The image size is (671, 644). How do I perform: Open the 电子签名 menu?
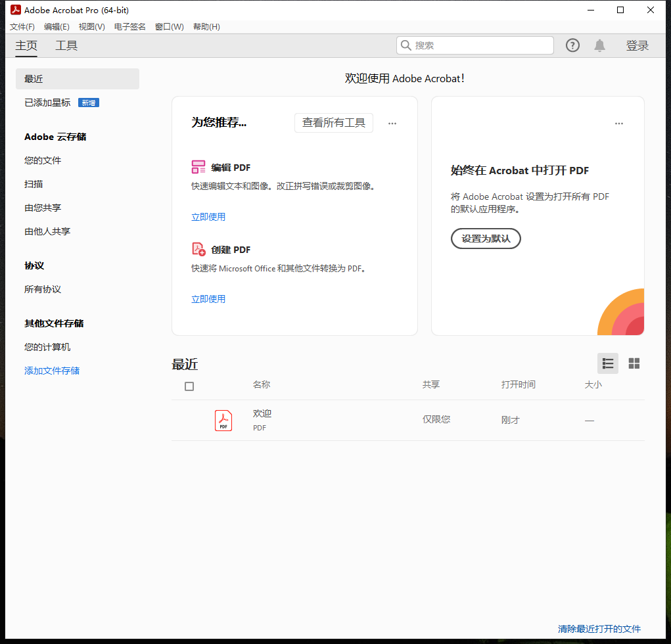pyautogui.click(x=129, y=26)
